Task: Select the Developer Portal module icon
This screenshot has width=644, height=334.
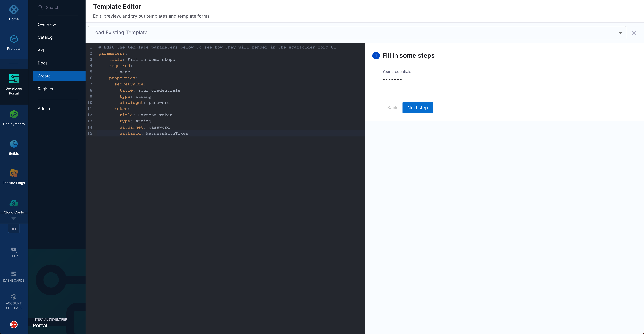Action: point(14,79)
